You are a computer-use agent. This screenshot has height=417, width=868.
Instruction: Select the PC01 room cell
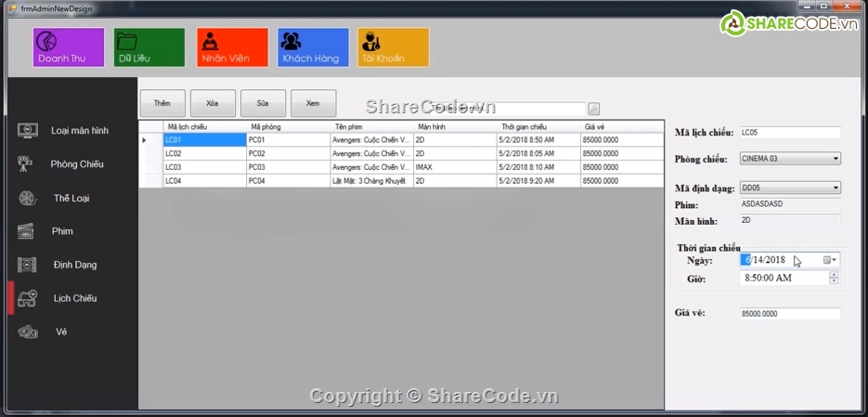[289, 140]
